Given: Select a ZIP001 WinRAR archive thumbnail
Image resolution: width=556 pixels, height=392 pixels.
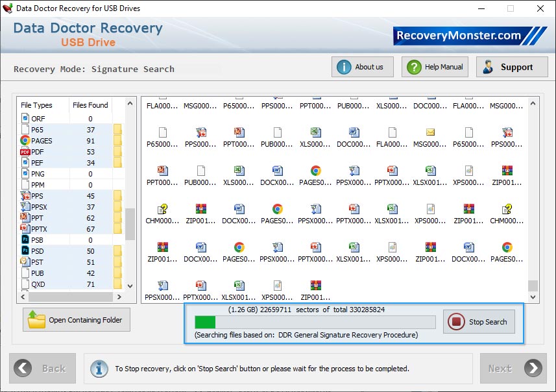Looking at the screenshot, I should (x=201, y=210).
